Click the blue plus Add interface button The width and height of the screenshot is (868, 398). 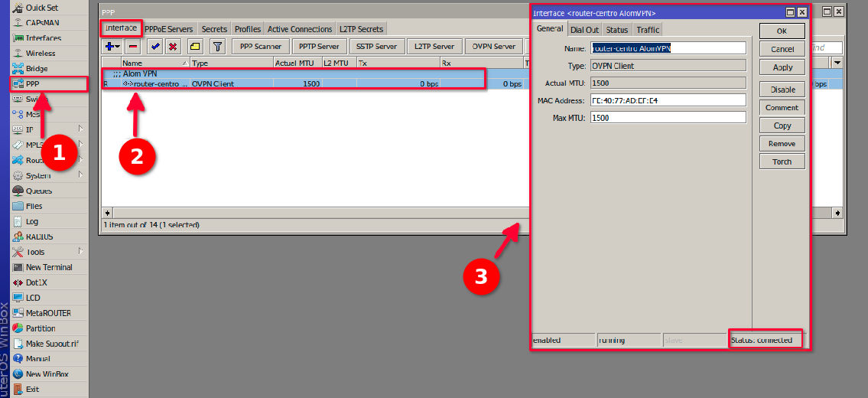112,47
